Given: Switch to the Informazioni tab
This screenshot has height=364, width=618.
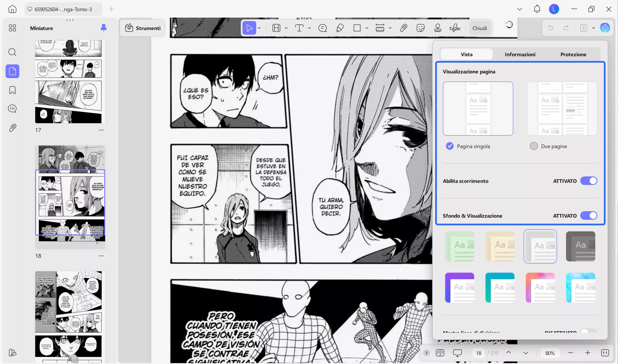Looking at the screenshot, I should coord(520,54).
